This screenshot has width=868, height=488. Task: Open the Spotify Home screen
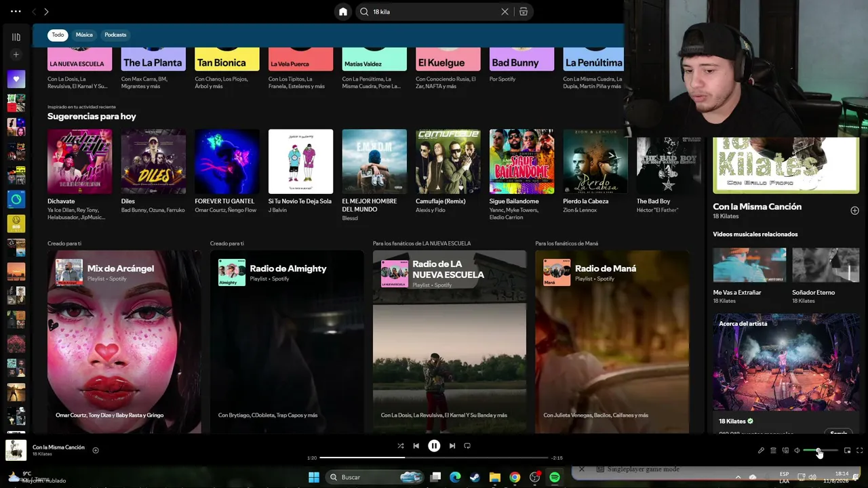coord(343,12)
